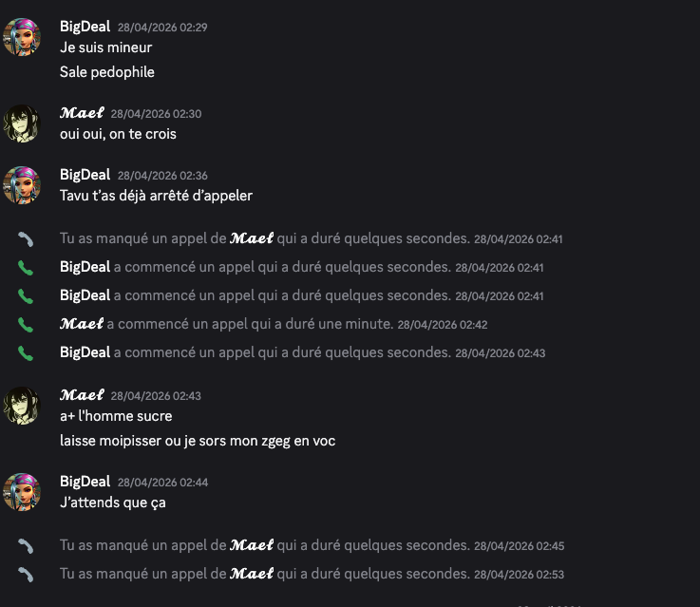Screen dimensions: 700x607
Task: Open the Mael username at 02:30
Action: pos(82,113)
